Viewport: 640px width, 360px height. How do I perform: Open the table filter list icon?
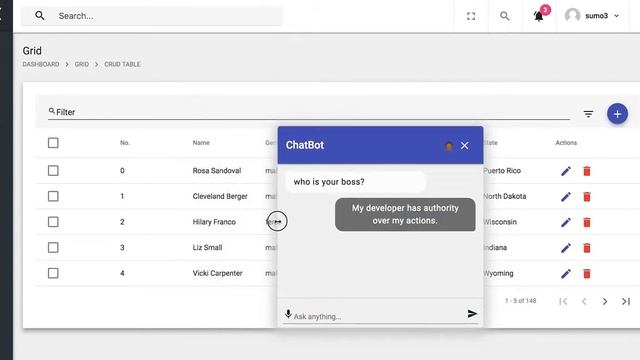pyautogui.click(x=588, y=114)
